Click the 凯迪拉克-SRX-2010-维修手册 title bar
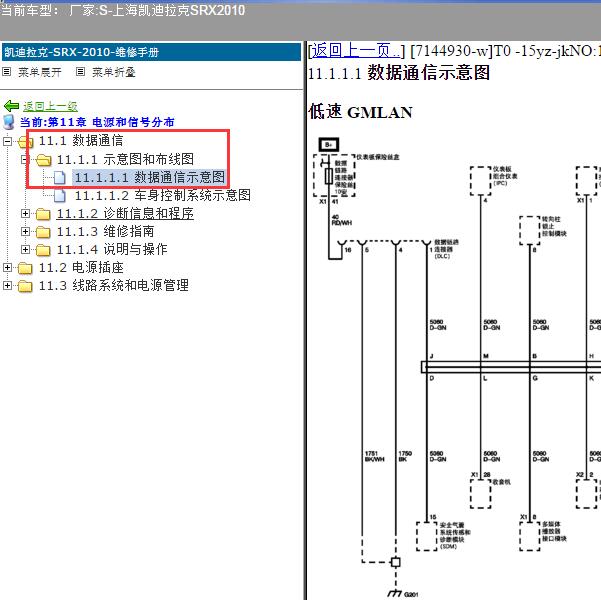This screenshot has height=600, width=601. pos(151,52)
